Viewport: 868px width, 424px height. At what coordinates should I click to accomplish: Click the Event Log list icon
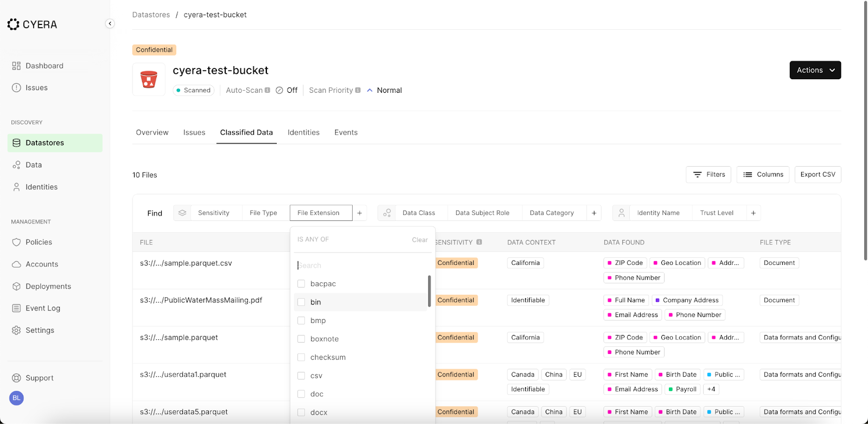click(16, 308)
